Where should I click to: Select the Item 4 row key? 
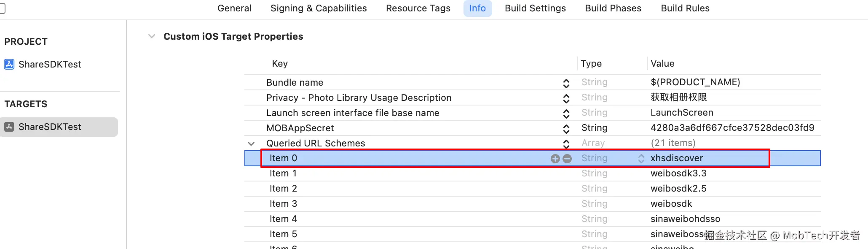(x=283, y=219)
